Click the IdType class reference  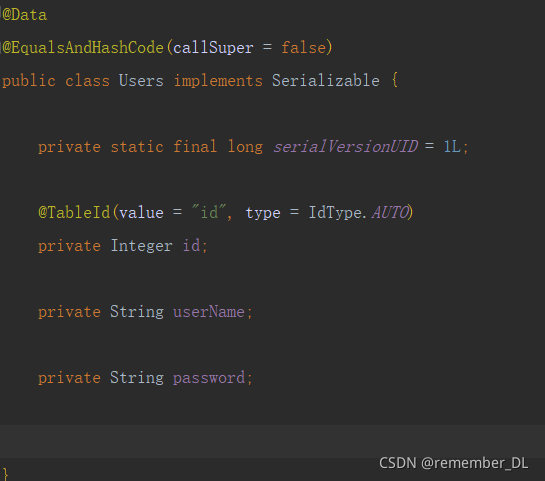[335, 212]
